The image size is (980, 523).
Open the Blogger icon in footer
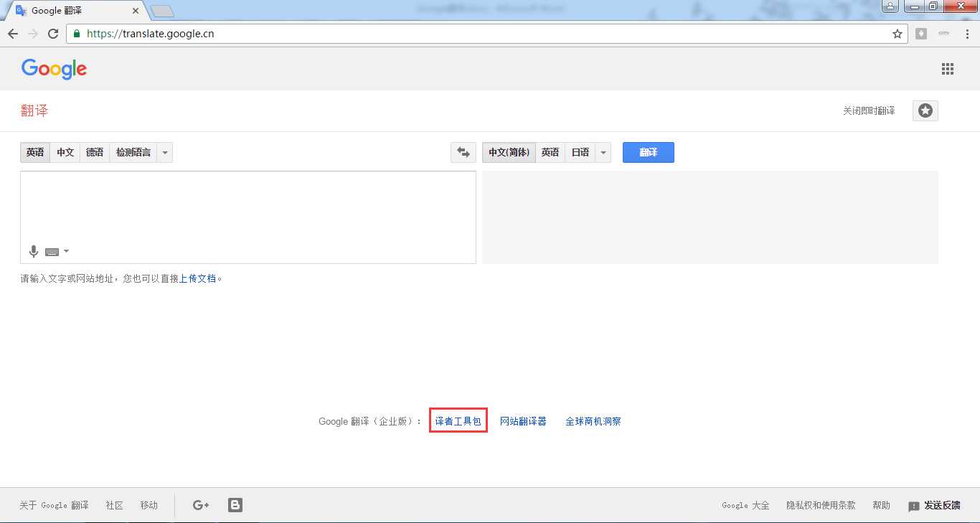(x=235, y=505)
